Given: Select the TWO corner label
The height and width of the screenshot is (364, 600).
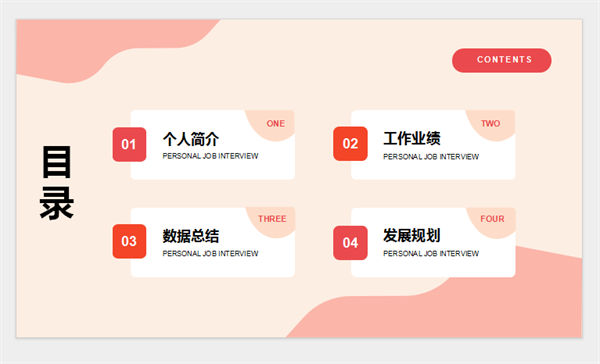Looking at the screenshot, I should coord(491,123).
